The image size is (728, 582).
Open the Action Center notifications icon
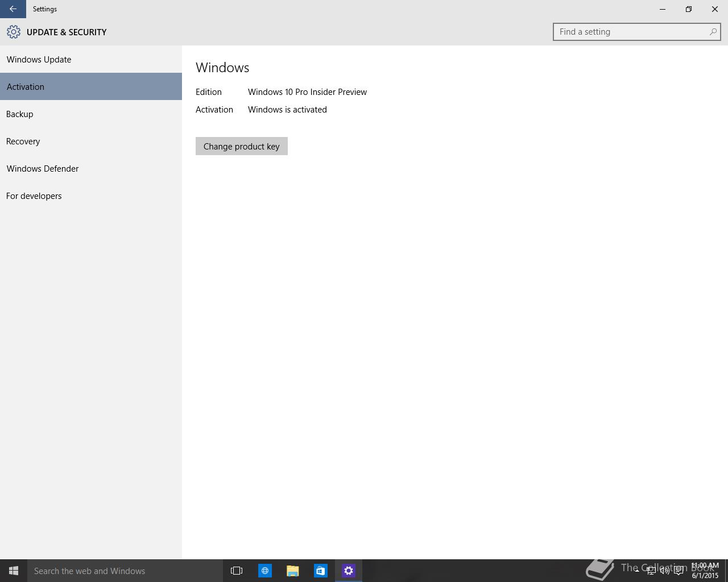click(679, 571)
